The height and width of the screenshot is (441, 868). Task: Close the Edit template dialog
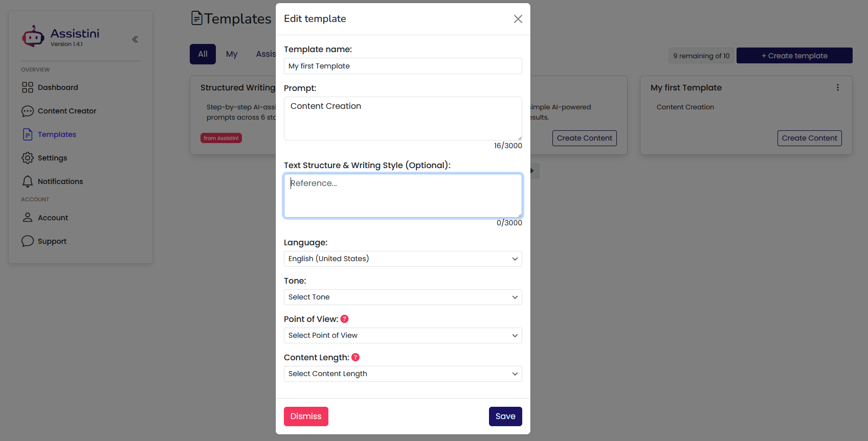pos(518,19)
